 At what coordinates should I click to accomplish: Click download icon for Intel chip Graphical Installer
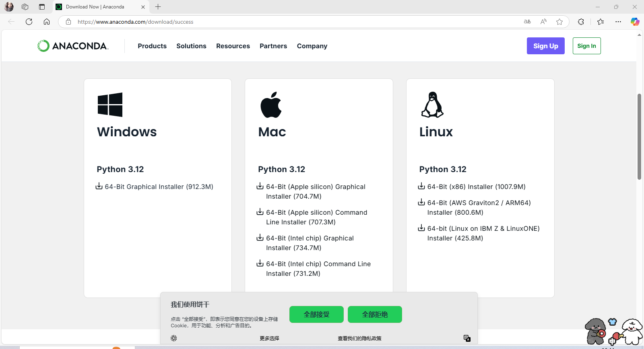tap(260, 238)
